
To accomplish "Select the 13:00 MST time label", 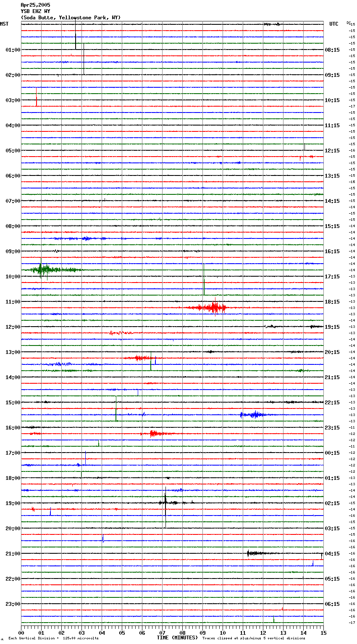I will point(13,352).
